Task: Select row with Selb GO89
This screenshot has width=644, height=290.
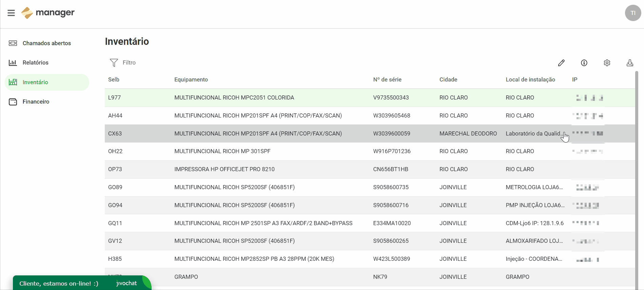Action: pos(370,187)
